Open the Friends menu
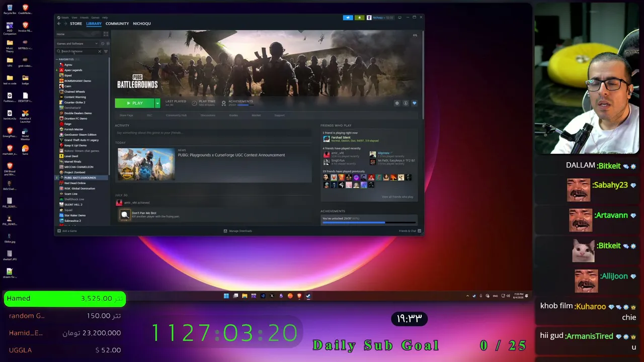 [x=84, y=18]
